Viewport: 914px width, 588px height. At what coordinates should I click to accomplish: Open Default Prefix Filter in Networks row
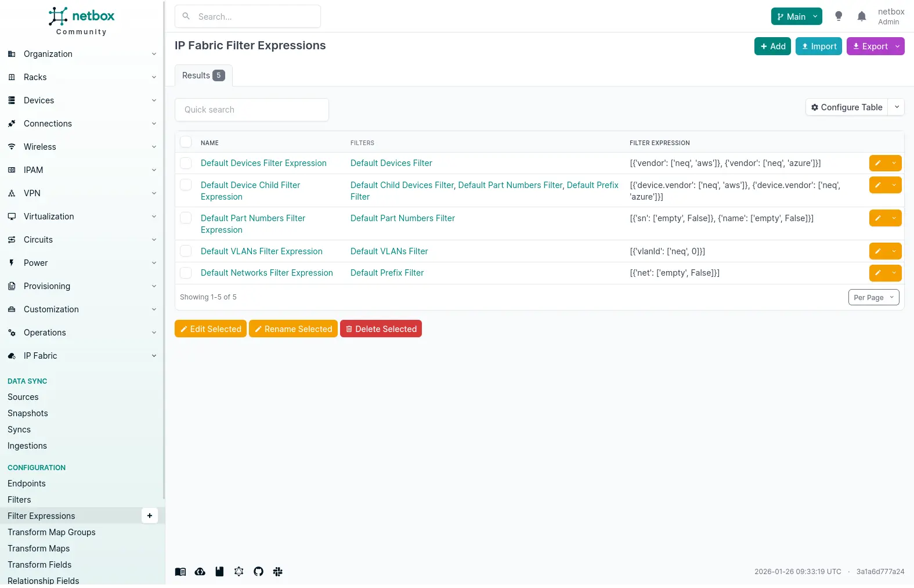[387, 273]
